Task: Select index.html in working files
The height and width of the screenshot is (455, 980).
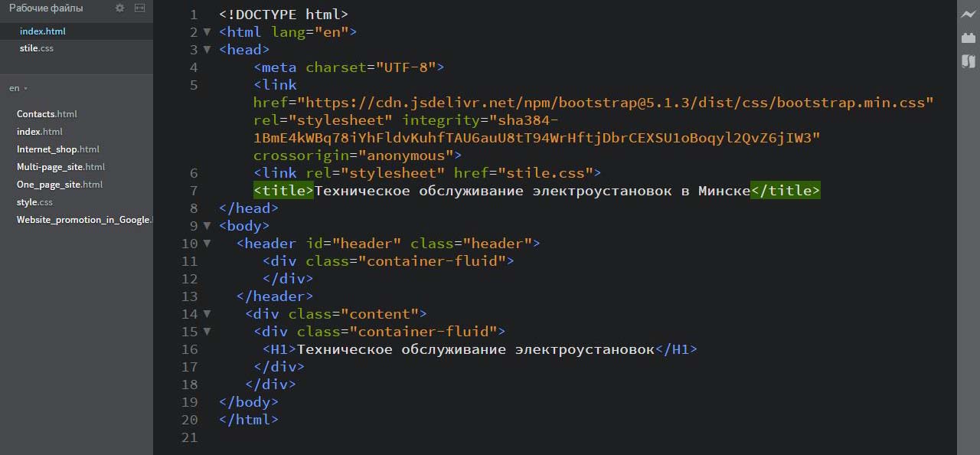Action: point(43,31)
